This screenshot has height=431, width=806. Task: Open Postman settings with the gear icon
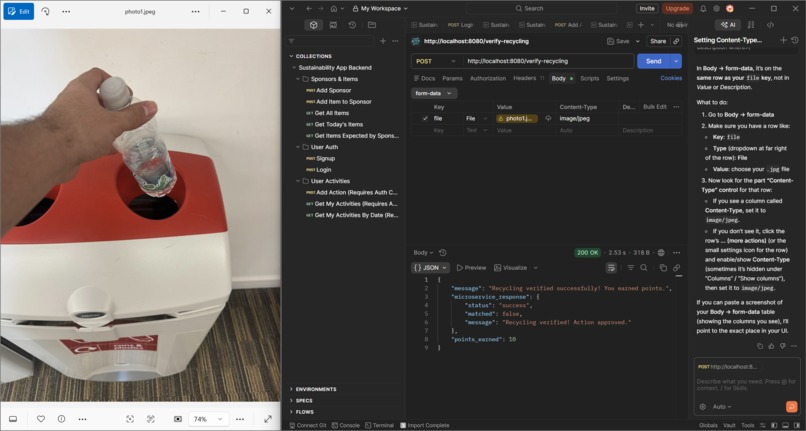coord(717,8)
